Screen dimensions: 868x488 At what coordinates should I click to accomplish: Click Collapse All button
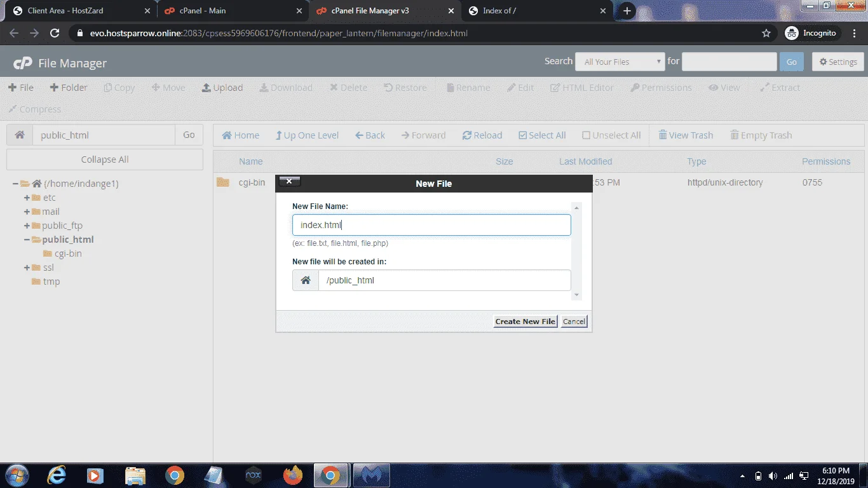point(105,159)
